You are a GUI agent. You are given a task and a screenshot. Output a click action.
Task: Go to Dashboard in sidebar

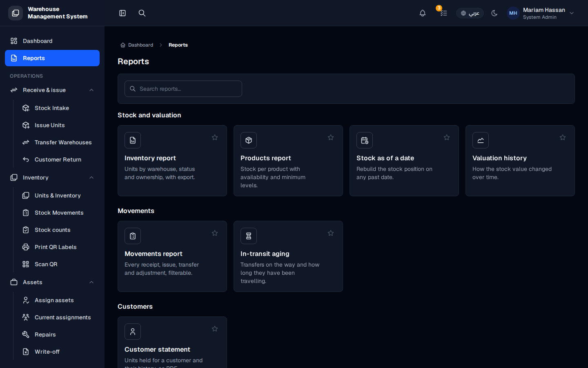click(x=52, y=41)
